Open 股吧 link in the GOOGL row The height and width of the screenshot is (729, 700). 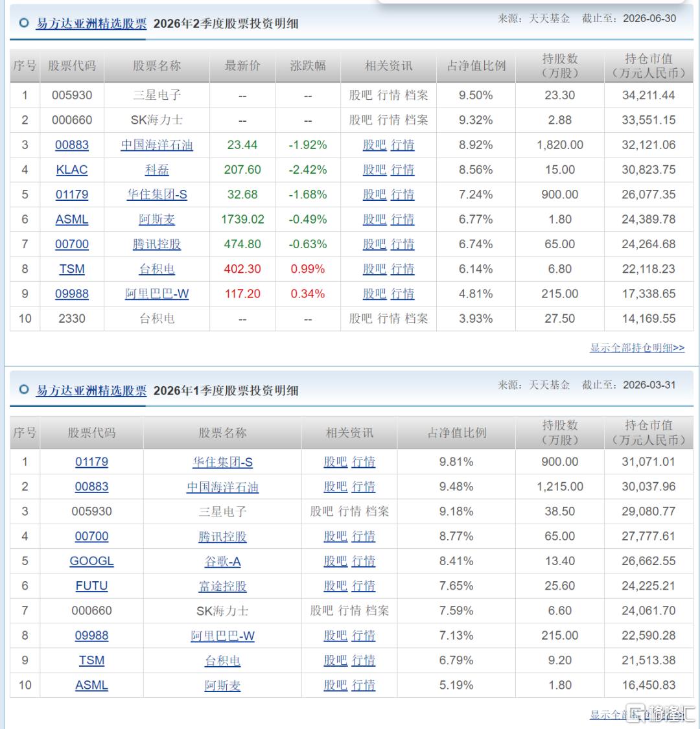pos(335,561)
